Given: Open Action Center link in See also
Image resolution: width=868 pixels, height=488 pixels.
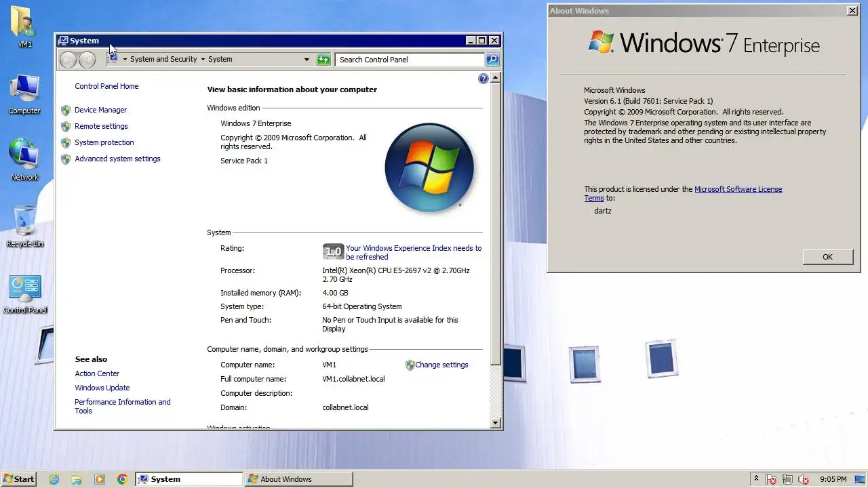Looking at the screenshot, I should coord(97,373).
